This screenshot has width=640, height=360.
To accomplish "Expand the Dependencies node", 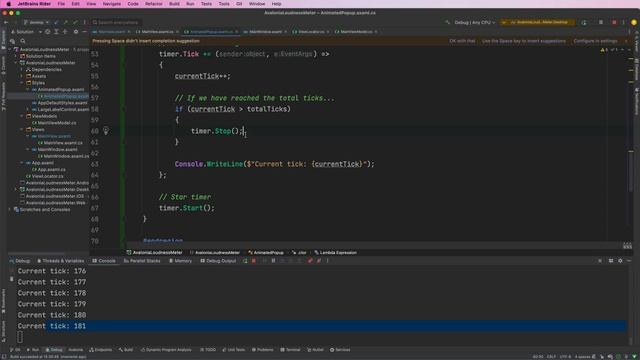I will pos(22,69).
